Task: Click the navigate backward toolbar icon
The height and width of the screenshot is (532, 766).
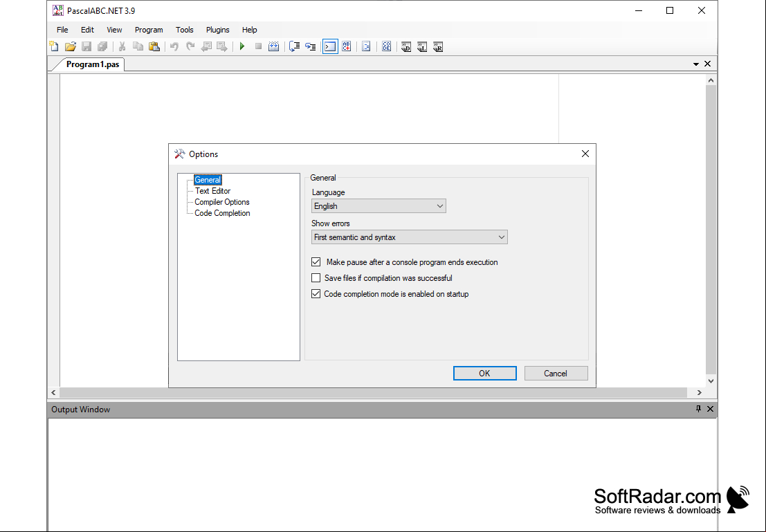Action: (x=206, y=47)
